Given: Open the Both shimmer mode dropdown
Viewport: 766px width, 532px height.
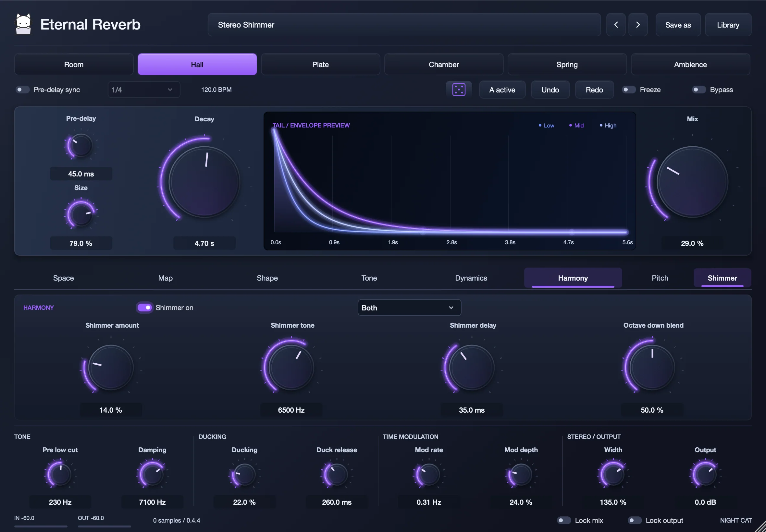Looking at the screenshot, I should coord(409,308).
